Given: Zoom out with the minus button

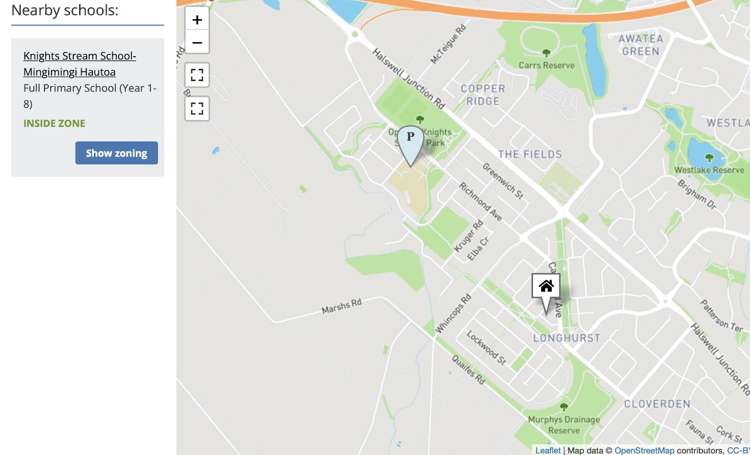Looking at the screenshot, I should coord(197,42).
